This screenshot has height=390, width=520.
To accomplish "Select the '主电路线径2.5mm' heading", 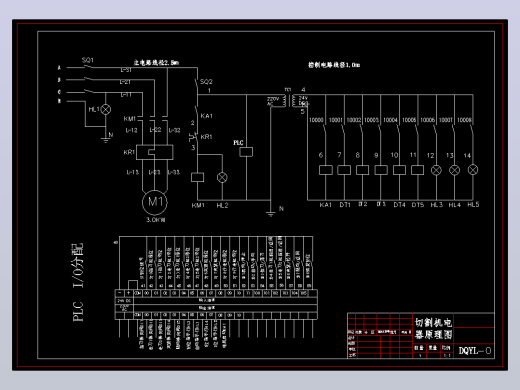I will (156, 62).
